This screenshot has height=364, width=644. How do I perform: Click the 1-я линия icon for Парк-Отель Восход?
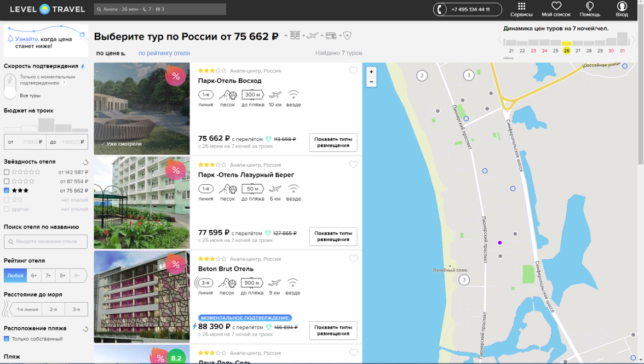click(x=206, y=95)
